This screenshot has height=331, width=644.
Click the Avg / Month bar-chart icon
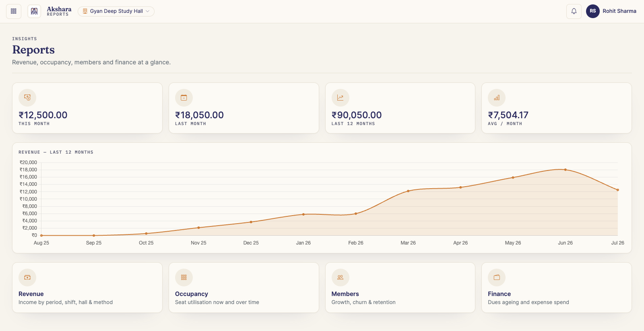pyautogui.click(x=497, y=98)
